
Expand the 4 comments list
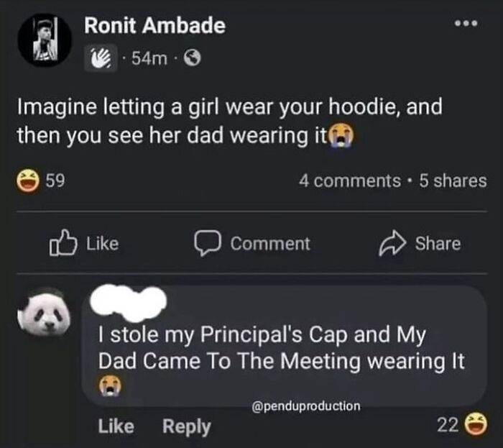point(348,181)
